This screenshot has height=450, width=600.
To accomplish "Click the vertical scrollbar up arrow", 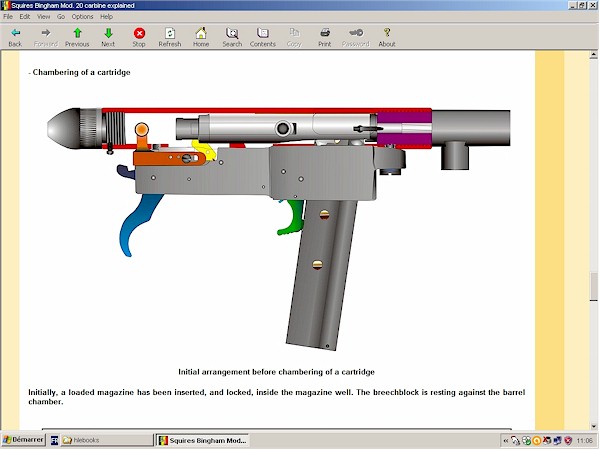I will (x=593, y=55).
